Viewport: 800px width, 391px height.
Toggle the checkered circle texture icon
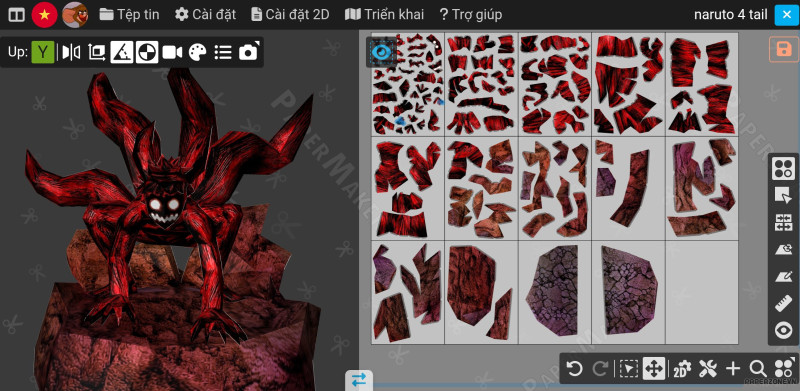[x=147, y=52]
